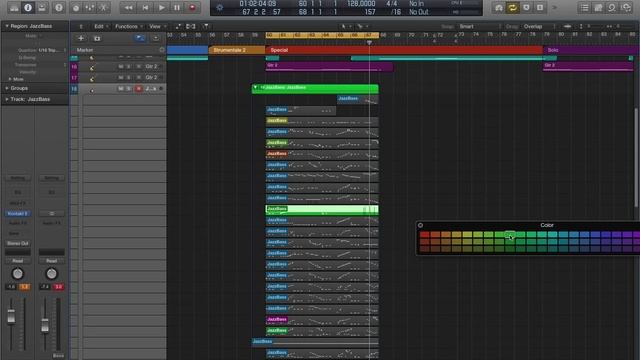This screenshot has height=360, width=640.
Task: Click the tempo value 128.0000
Action: click(361, 4)
